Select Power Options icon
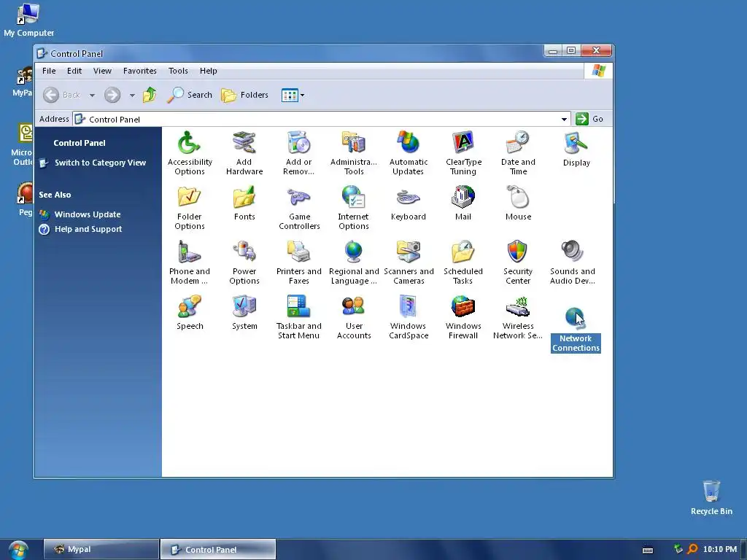747x560 pixels. (x=244, y=262)
